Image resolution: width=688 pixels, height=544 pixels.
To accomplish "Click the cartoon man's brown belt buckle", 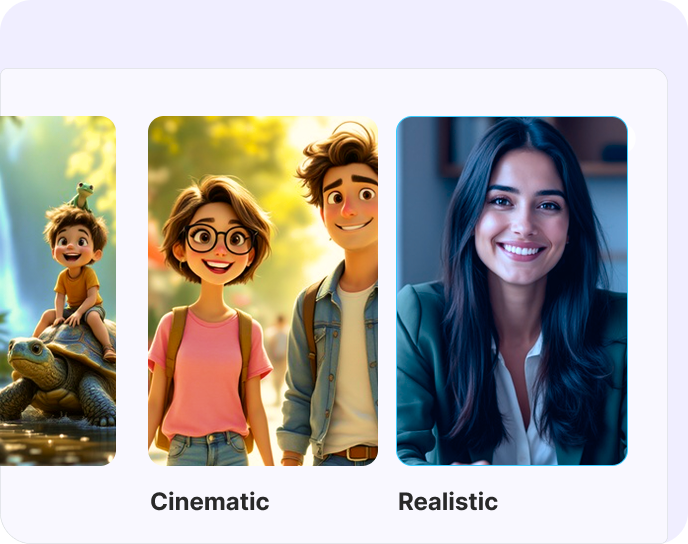I will [x=355, y=452].
